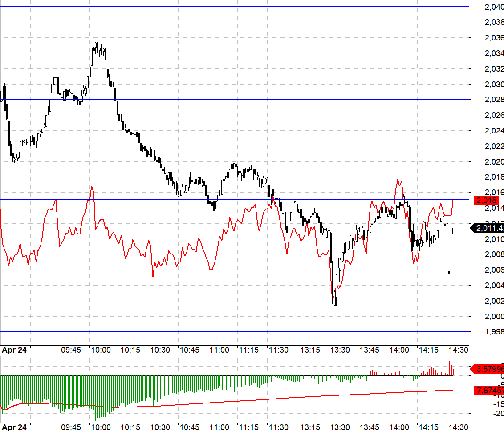Click the red 3.57996 indicator value tag
This screenshot has width=504, height=431.
click(x=488, y=369)
